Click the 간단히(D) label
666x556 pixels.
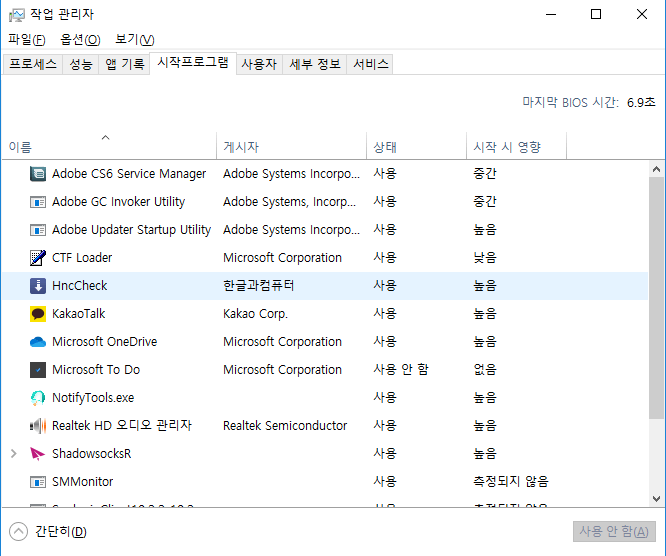pos(61,531)
